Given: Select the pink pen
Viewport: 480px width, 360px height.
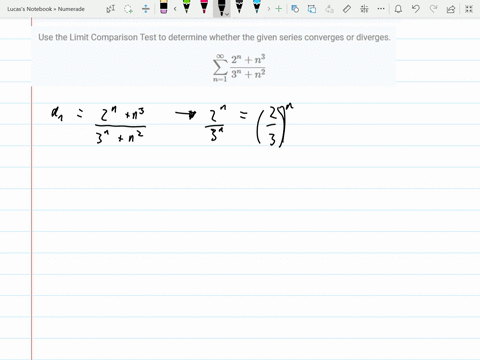Looking at the screenshot, I should 204,7.
